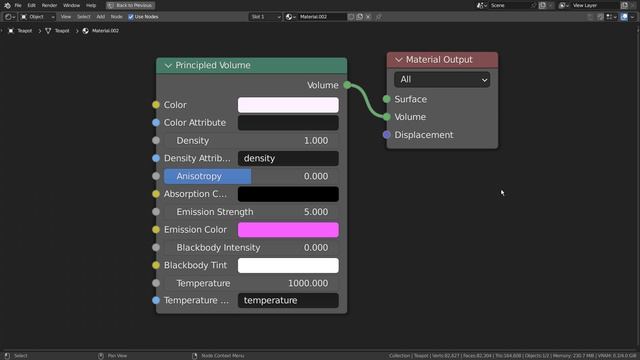Click the scene browse icon
Viewport: 640px width, 360px height.
[x=482, y=5]
